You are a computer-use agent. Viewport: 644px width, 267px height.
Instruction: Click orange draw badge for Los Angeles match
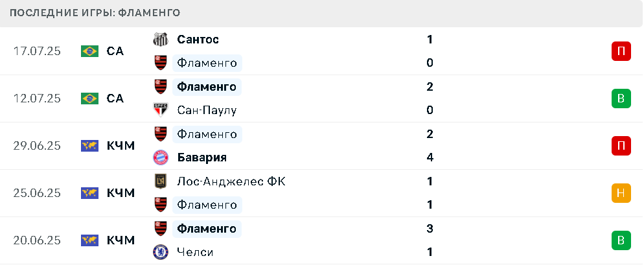621,193
